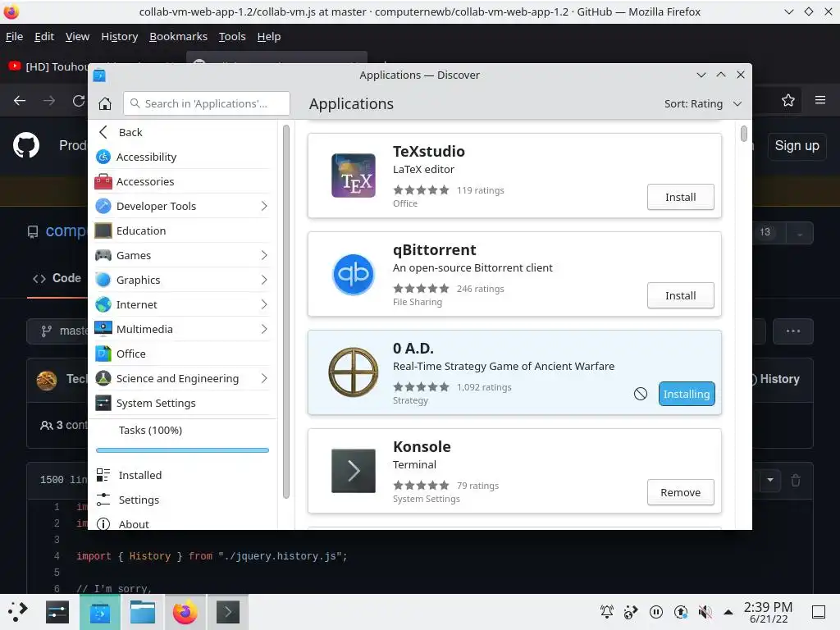The height and width of the screenshot is (630, 840).
Task: Open the Sort: Rating dropdown
Action: coord(703,104)
